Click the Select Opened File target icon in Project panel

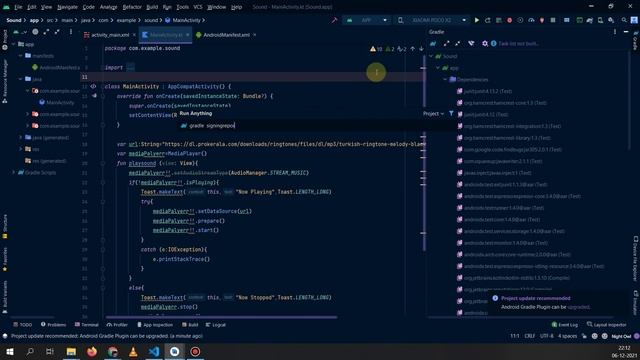tap(36, 32)
